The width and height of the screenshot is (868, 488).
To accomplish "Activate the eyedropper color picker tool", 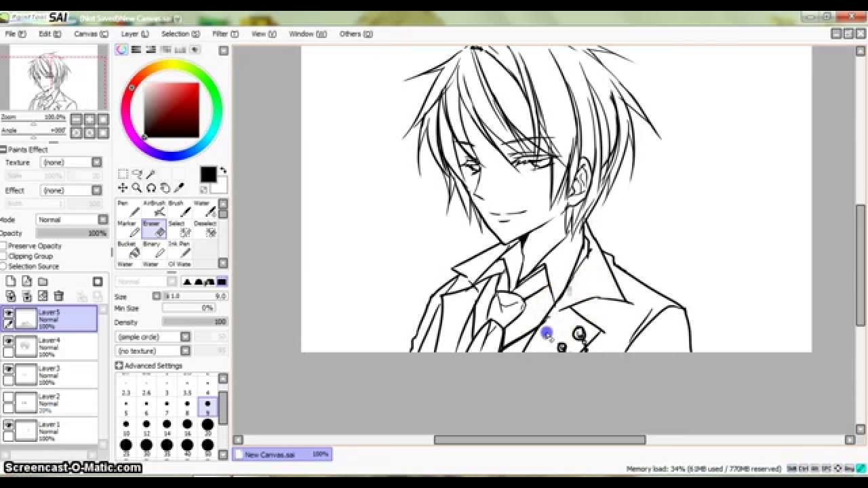I will tap(179, 188).
